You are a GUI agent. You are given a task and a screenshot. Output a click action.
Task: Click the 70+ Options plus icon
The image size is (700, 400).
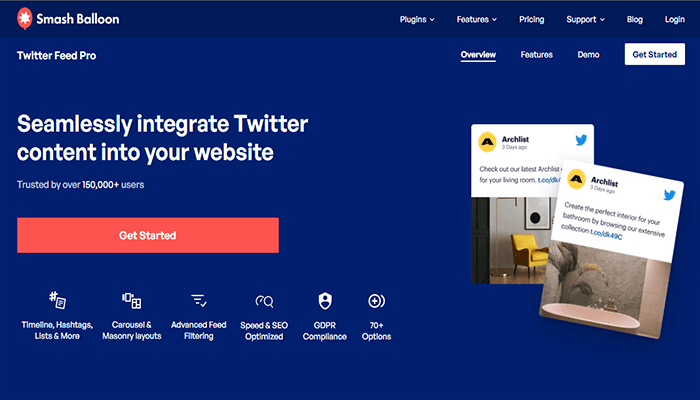[376, 301]
